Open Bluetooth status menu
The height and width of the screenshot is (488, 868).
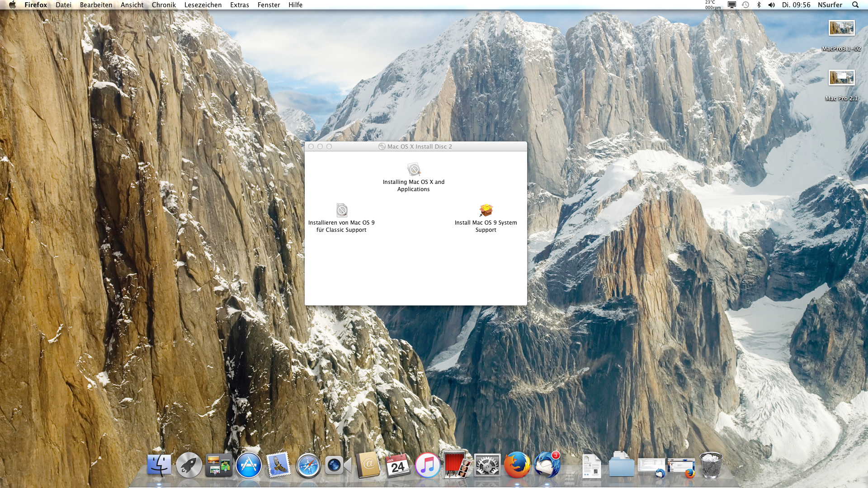[x=759, y=5]
